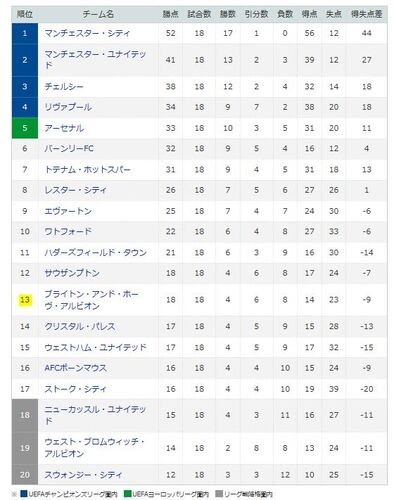394x500 pixels.
Task: Open the マンチェスター・シティ team link
Action: [x=87, y=33]
